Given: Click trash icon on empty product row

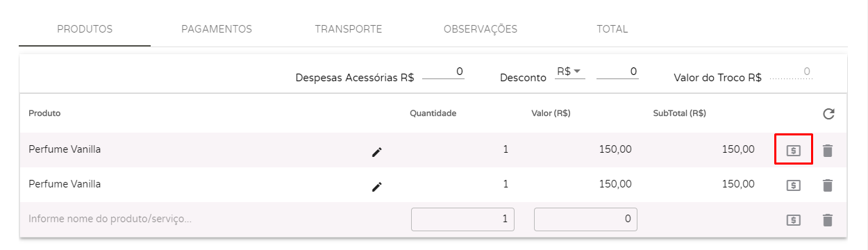Looking at the screenshot, I should pyautogui.click(x=827, y=220).
